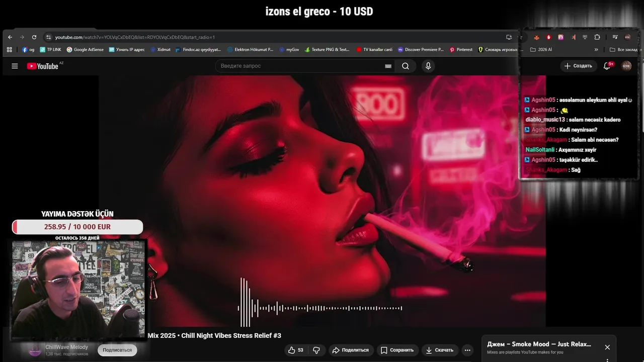This screenshot has width=644, height=362.
Task: Open the Xidmət bookmark
Action: [160, 50]
